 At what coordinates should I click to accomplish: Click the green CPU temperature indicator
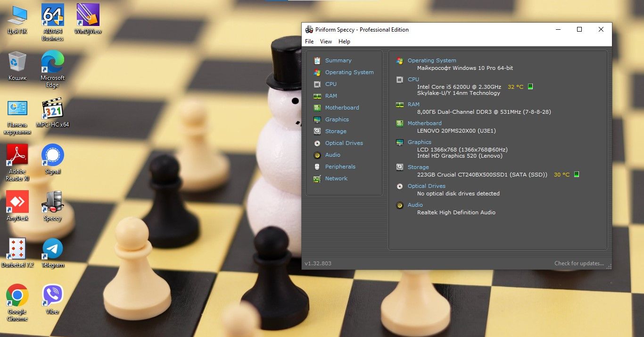530,87
